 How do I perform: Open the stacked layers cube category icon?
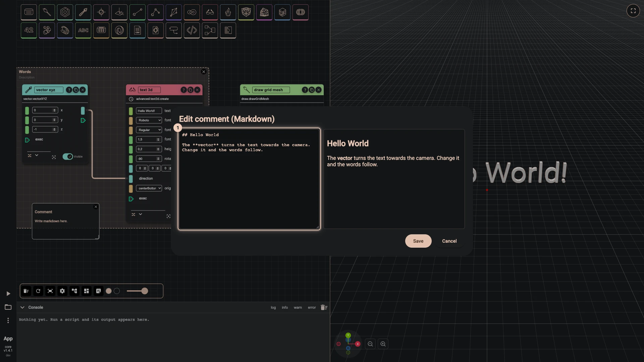pos(282,12)
